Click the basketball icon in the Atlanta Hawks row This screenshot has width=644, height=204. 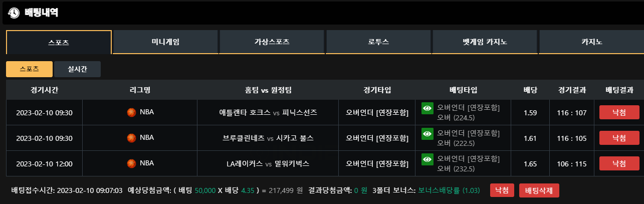point(132,112)
